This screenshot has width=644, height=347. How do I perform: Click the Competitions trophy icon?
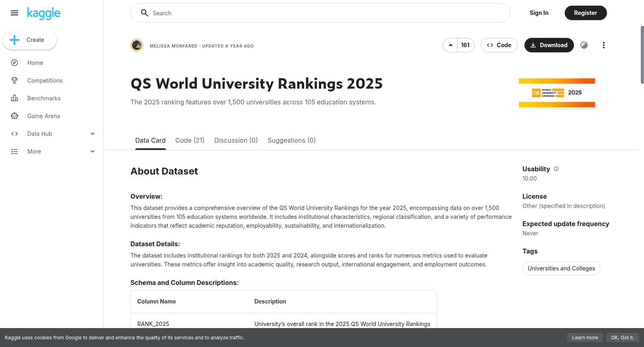coord(14,81)
